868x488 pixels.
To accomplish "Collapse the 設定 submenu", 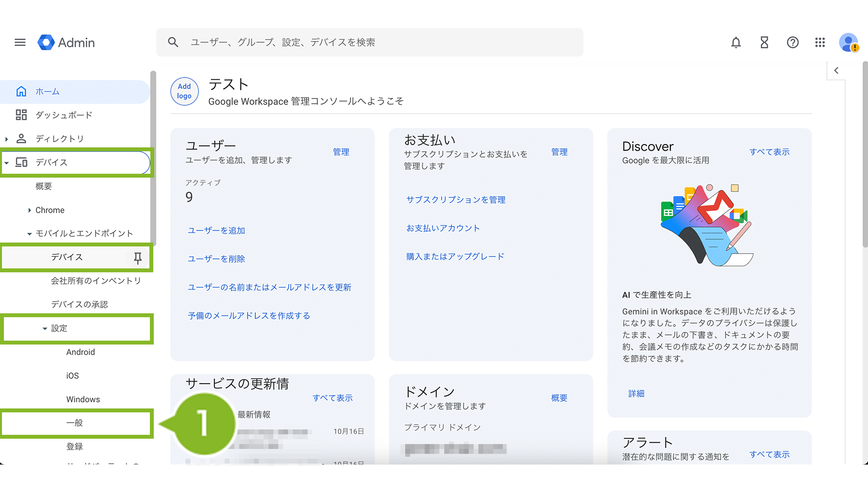I will coord(45,328).
